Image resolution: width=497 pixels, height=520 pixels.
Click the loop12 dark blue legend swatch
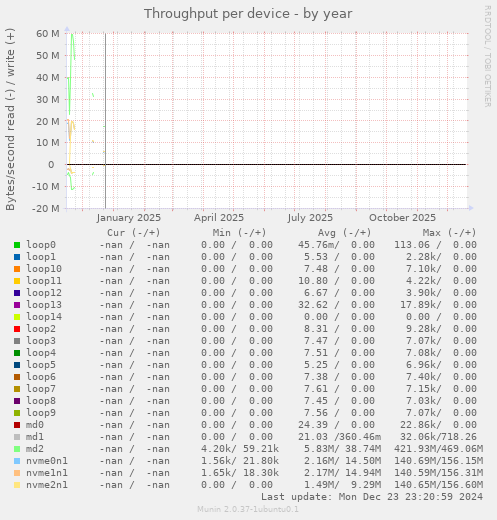click(17, 293)
